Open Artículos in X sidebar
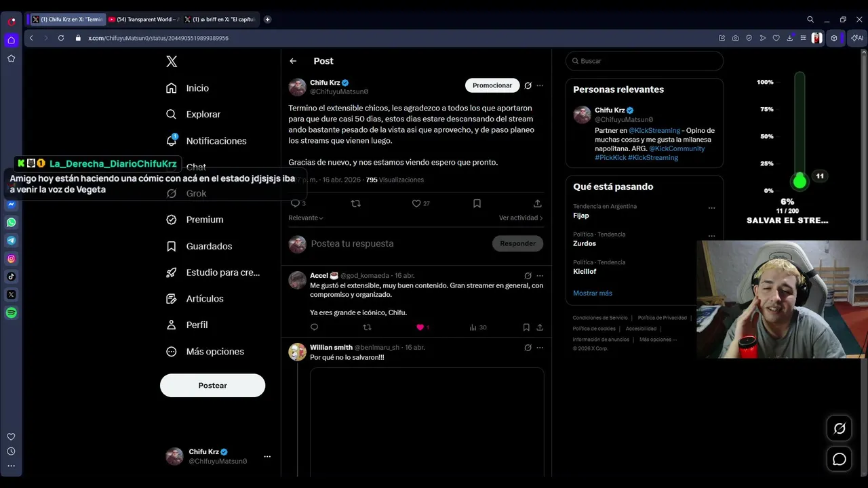Viewport: 868px width, 488px height. (x=195, y=299)
